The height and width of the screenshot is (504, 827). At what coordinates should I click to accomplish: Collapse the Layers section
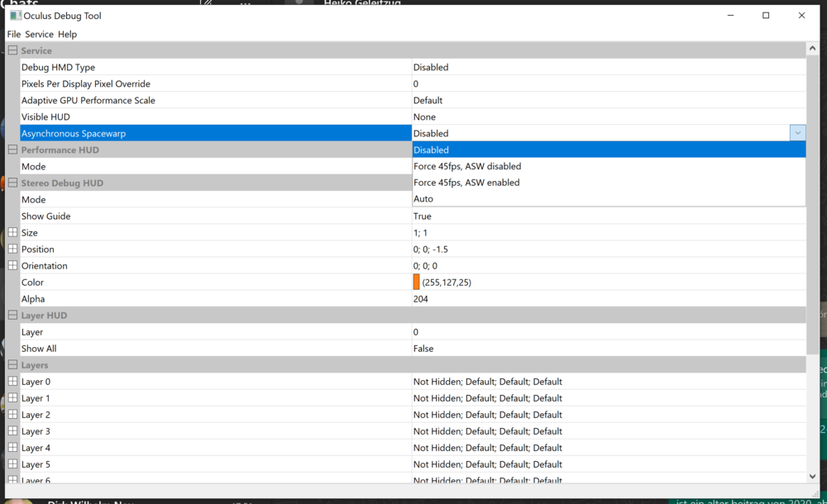tap(12, 365)
